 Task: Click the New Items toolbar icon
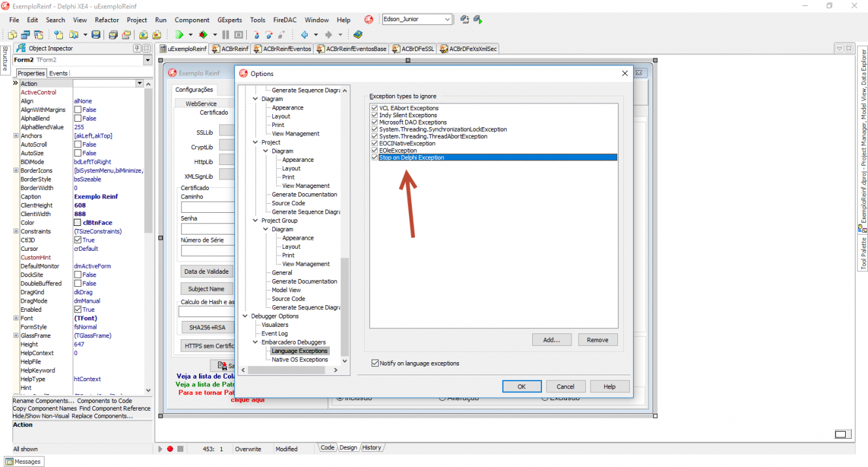tap(58, 35)
